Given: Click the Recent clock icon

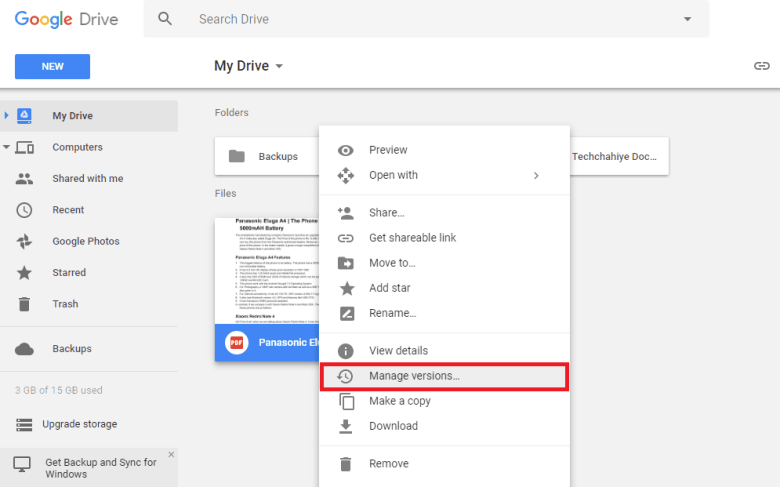Looking at the screenshot, I should pyautogui.click(x=24, y=210).
